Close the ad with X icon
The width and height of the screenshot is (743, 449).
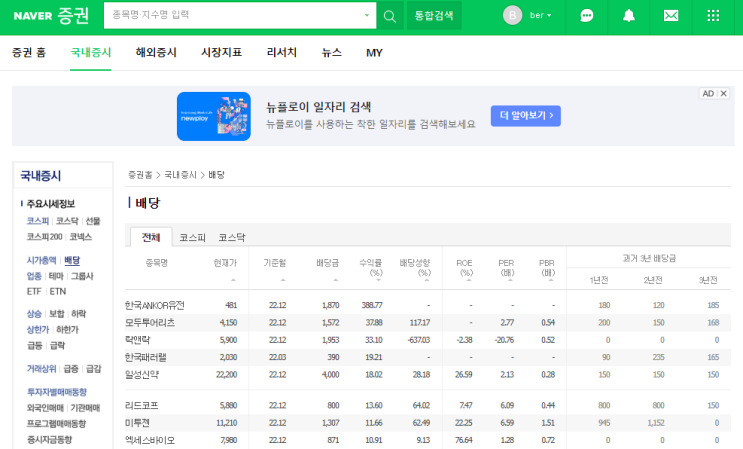click(724, 93)
